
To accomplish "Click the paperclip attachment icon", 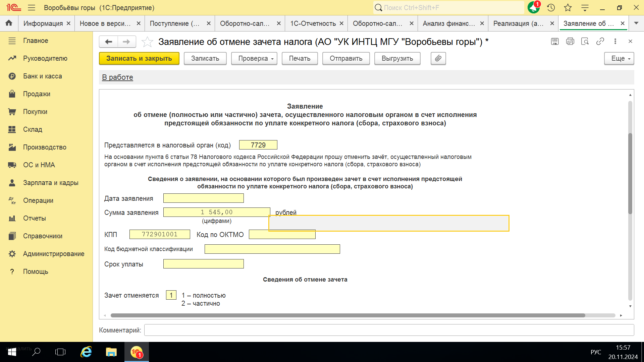I will pos(438,58).
